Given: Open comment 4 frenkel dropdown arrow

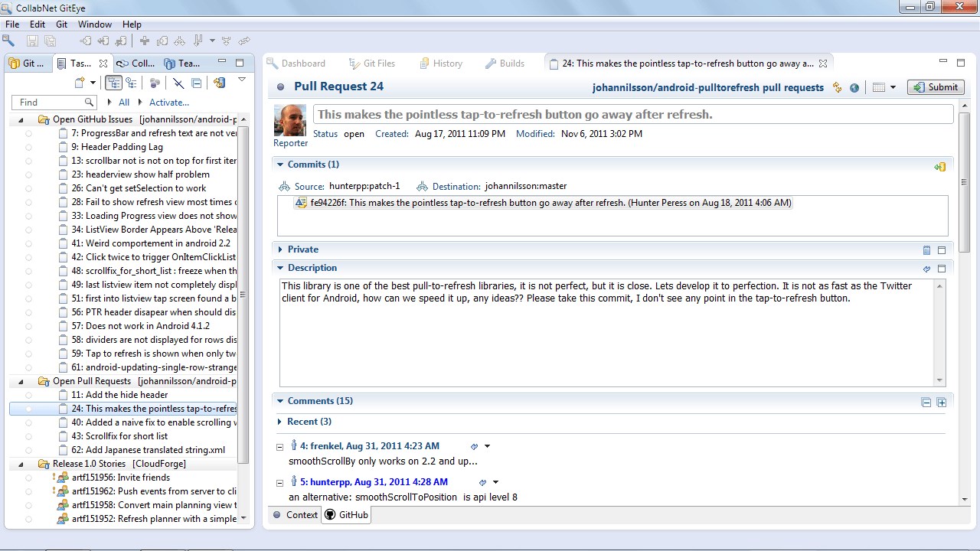Looking at the screenshot, I should point(487,446).
